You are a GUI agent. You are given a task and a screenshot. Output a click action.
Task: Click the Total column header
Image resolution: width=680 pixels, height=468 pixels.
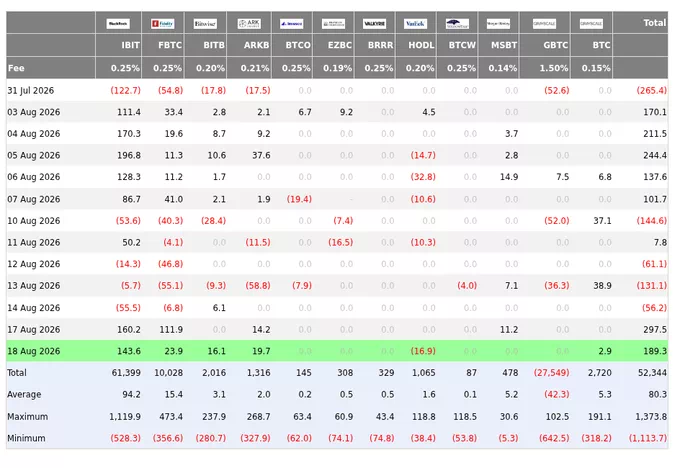tap(654, 23)
